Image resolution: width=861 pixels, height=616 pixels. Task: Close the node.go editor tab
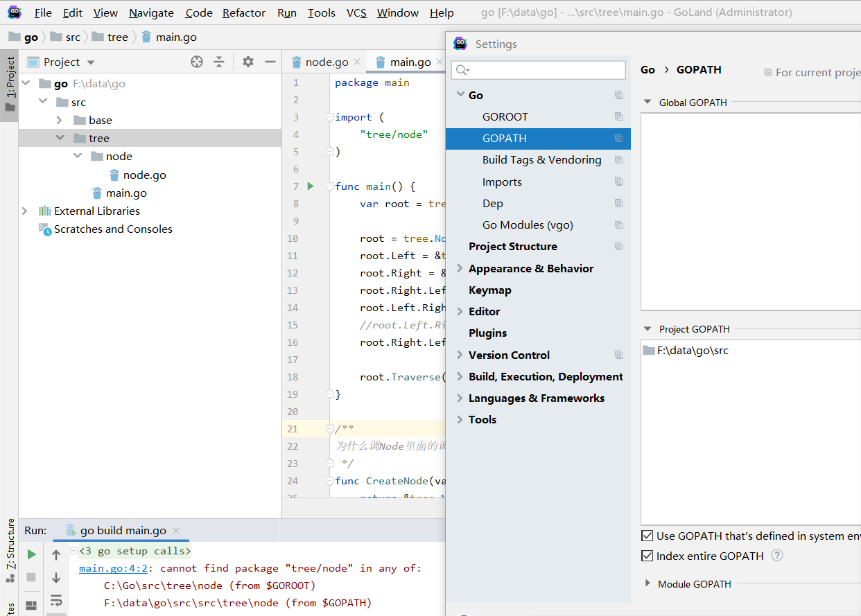[x=357, y=62]
